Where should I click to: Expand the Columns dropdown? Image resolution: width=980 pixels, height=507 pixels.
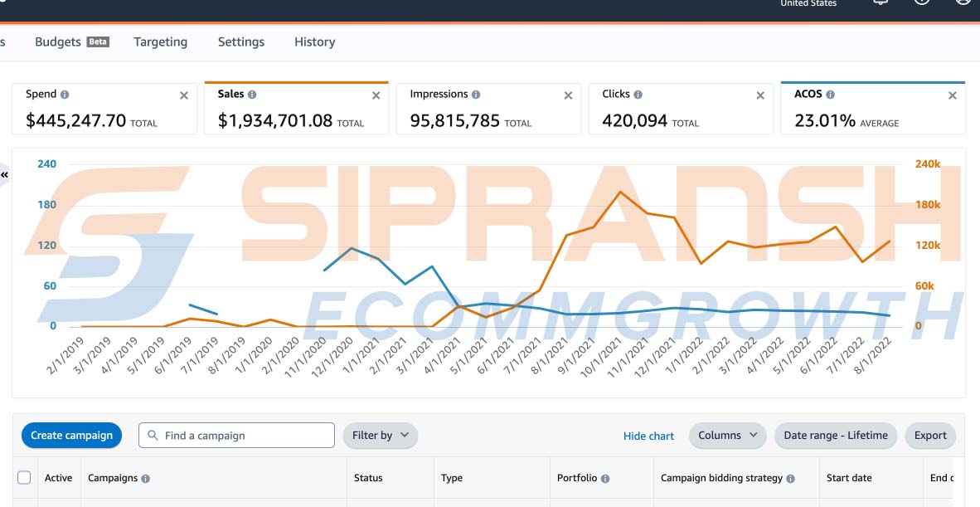coord(727,436)
